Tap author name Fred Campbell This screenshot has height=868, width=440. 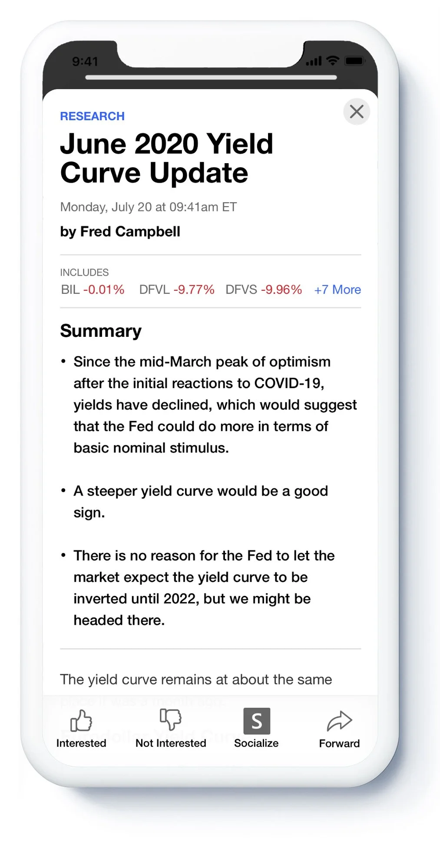coord(130,232)
